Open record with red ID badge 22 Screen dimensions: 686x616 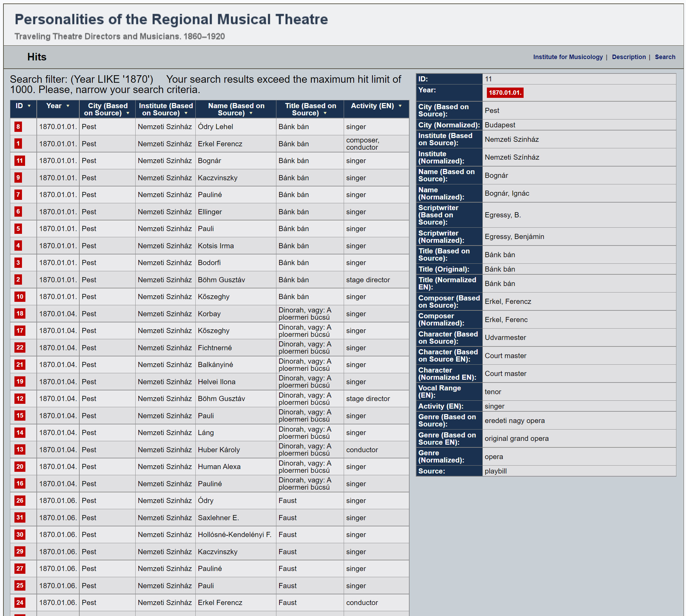(x=20, y=347)
